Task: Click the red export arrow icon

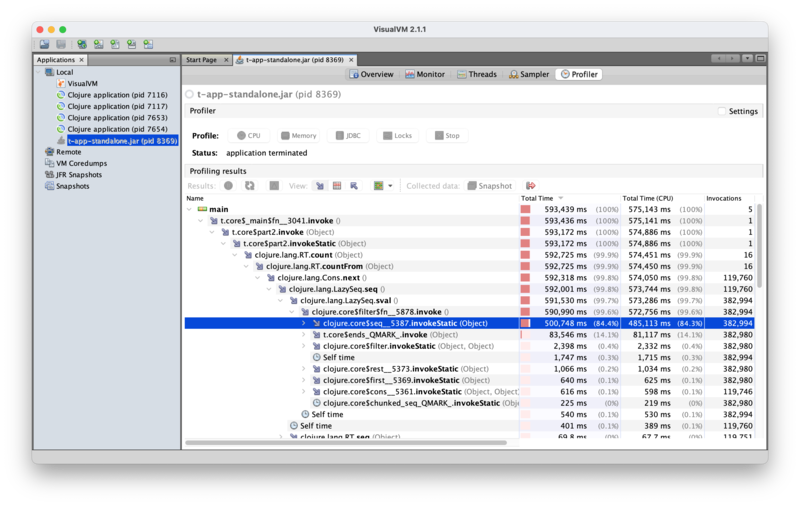Action: (531, 186)
